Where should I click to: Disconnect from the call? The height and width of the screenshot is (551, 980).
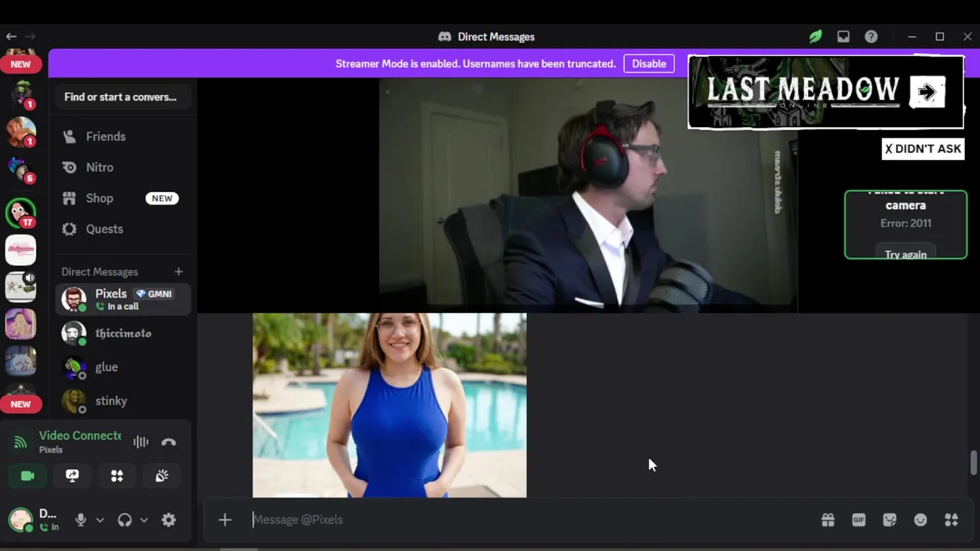(x=168, y=442)
